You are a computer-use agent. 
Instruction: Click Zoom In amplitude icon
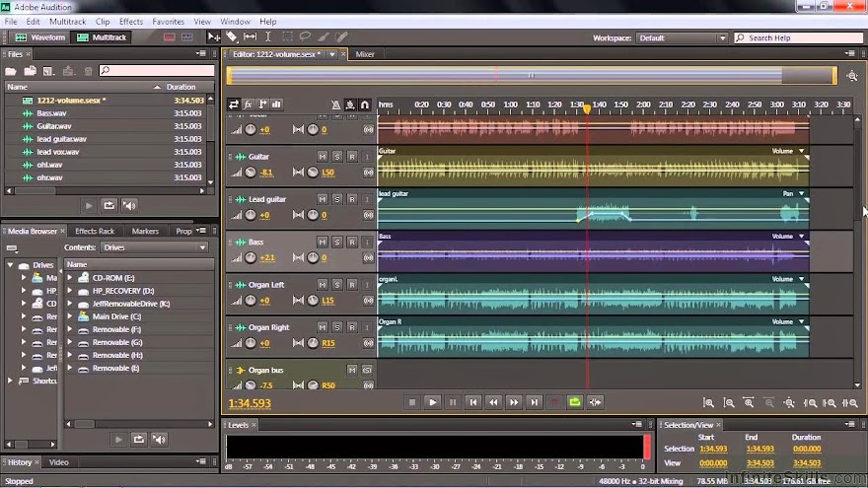(x=708, y=403)
